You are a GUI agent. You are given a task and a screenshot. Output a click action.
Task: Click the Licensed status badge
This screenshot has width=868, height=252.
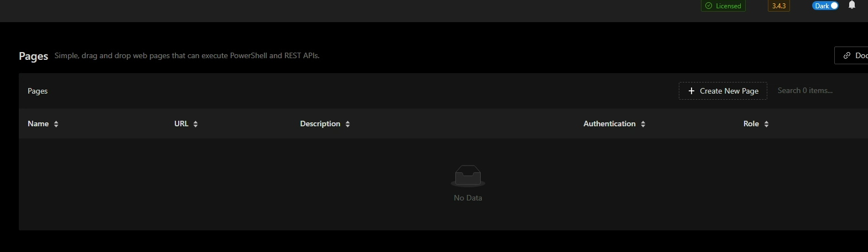[x=723, y=6]
